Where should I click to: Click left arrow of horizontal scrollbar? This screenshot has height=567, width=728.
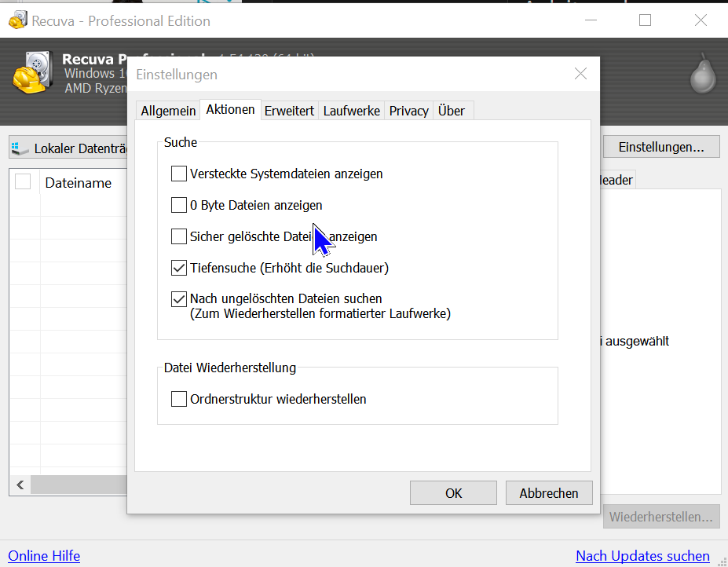pos(20,485)
